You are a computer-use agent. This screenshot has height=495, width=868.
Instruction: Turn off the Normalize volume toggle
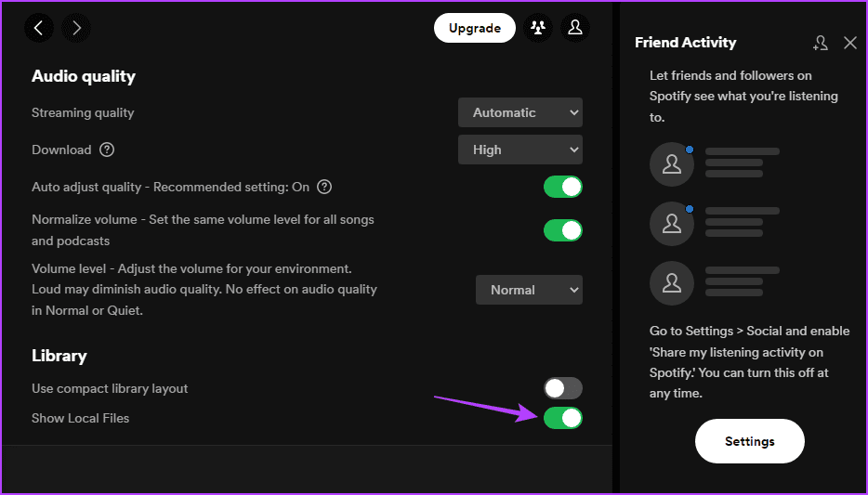(x=563, y=230)
